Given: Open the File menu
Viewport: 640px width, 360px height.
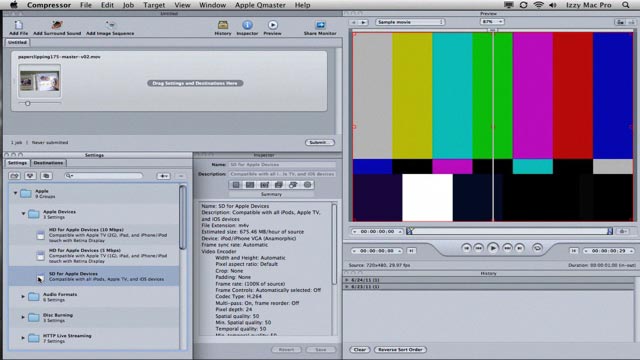Looking at the screenshot, I should click(86, 5).
